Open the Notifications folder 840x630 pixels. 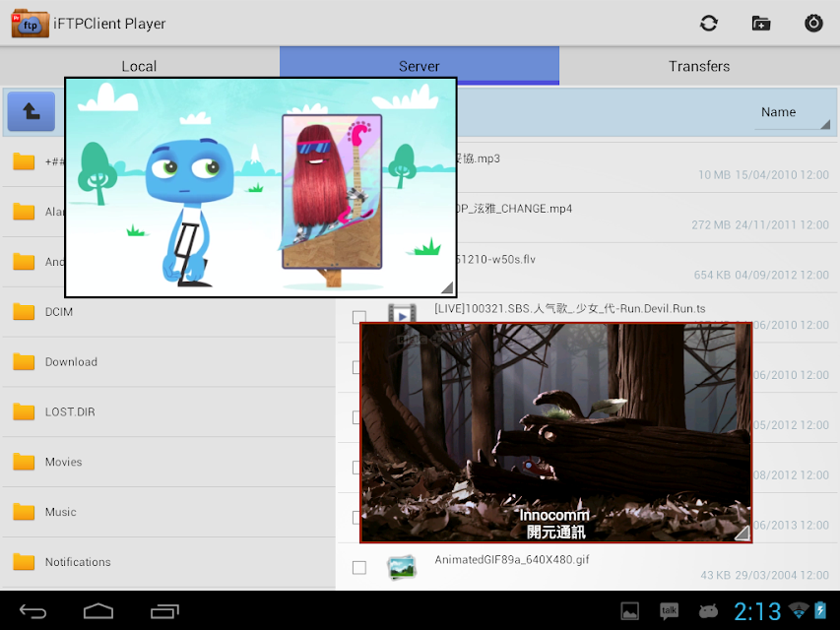click(168, 562)
